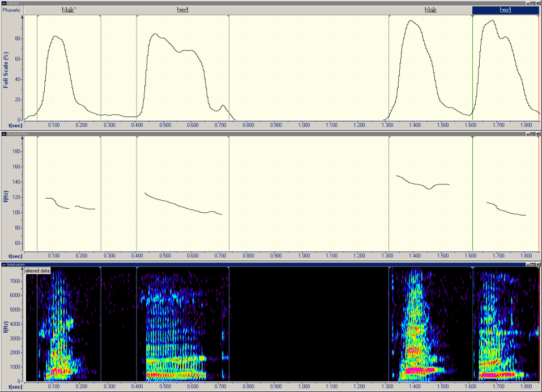Select the phonetic segment starting at 0.4 sec

(182, 10)
